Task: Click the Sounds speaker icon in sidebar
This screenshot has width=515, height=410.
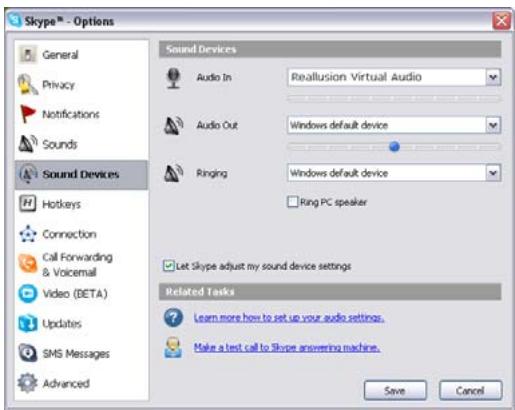Action: (28, 144)
